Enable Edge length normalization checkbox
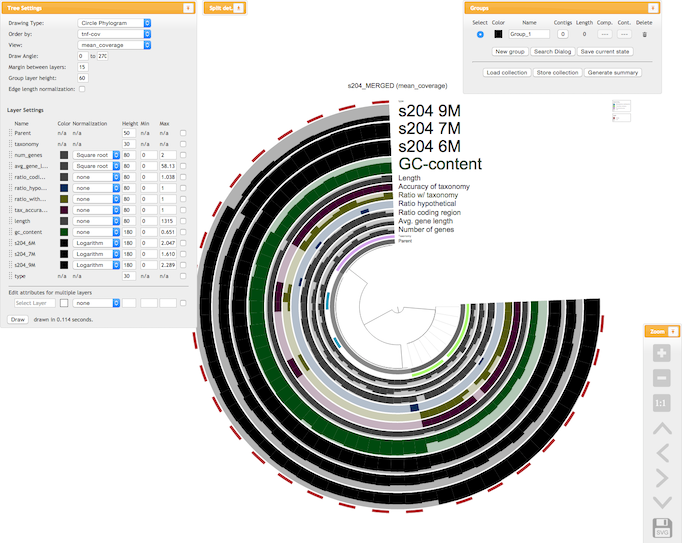The height and width of the screenshot is (543, 682). tap(82, 89)
